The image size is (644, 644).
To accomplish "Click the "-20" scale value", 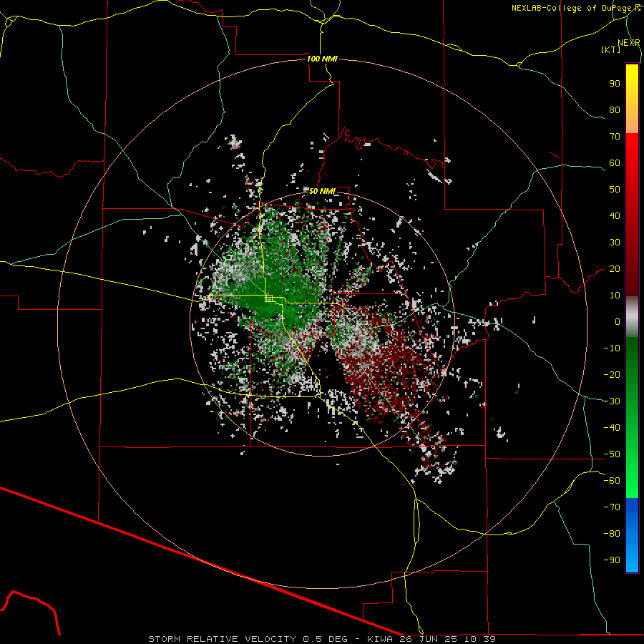I will [x=612, y=374].
